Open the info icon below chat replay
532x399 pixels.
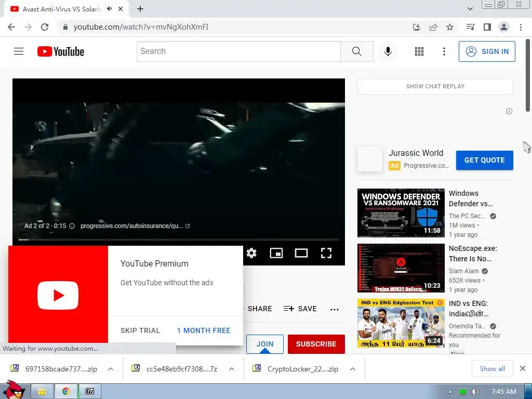509,111
